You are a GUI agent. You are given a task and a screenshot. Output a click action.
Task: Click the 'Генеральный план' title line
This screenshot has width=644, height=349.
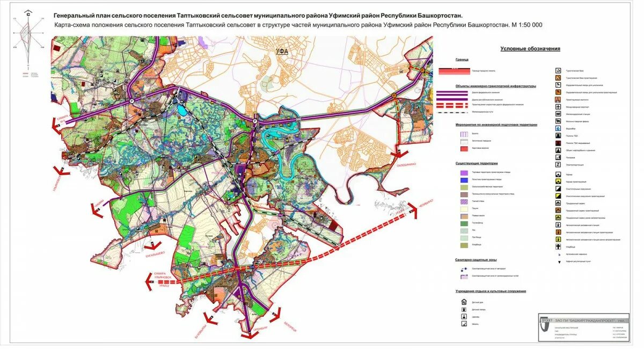(x=258, y=16)
